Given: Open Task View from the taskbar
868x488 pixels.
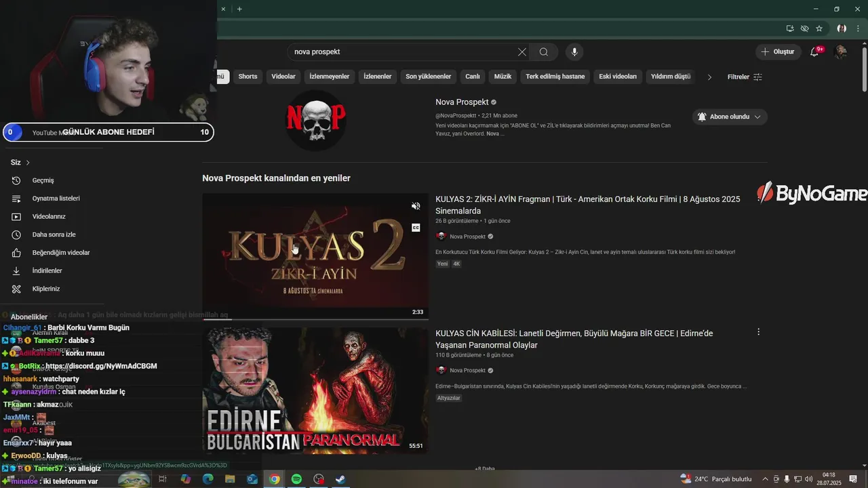Looking at the screenshot, I should tap(163, 479).
